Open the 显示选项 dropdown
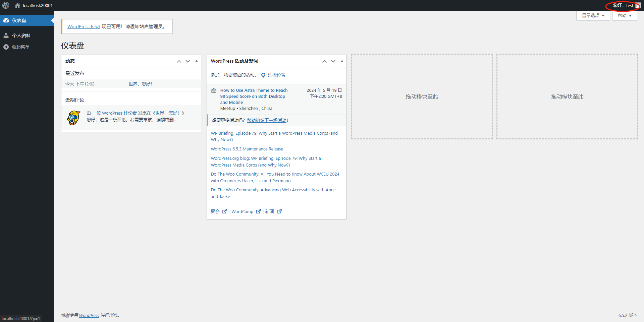644x322 pixels. [x=593, y=15]
